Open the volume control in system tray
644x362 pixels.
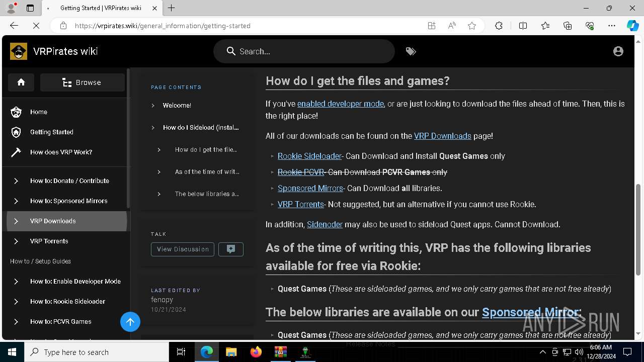click(x=579, y=352)
